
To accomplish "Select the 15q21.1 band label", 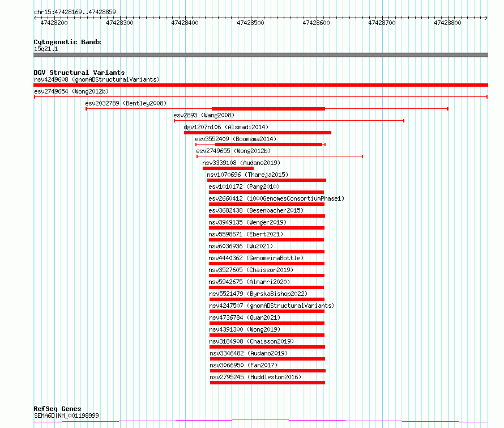I will tap(46, 49).
